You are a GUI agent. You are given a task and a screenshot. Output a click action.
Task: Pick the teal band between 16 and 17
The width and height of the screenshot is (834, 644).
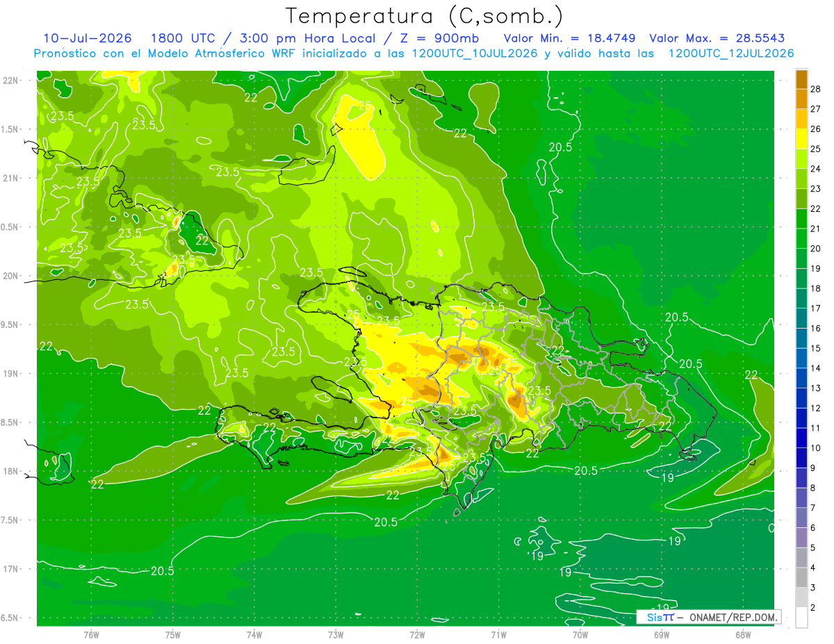click(x=801, y=319)
